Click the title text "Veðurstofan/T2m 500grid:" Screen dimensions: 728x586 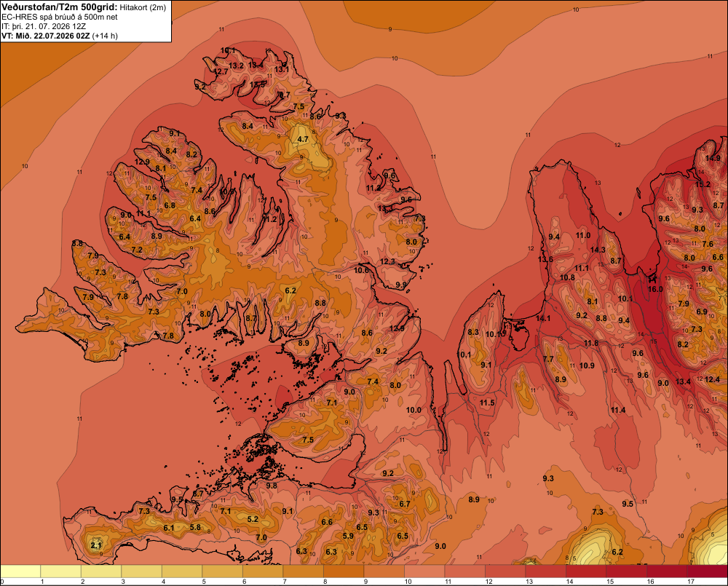point(60,7)
